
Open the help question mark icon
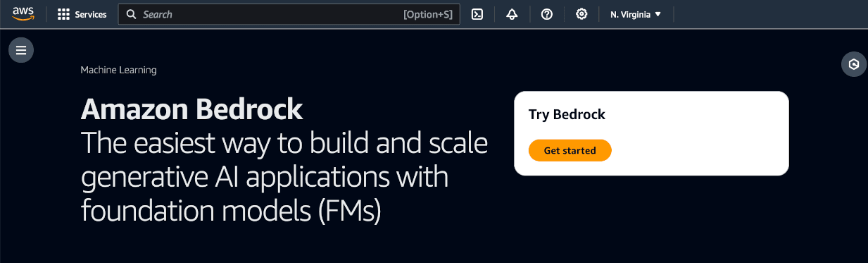coord(547,14)
